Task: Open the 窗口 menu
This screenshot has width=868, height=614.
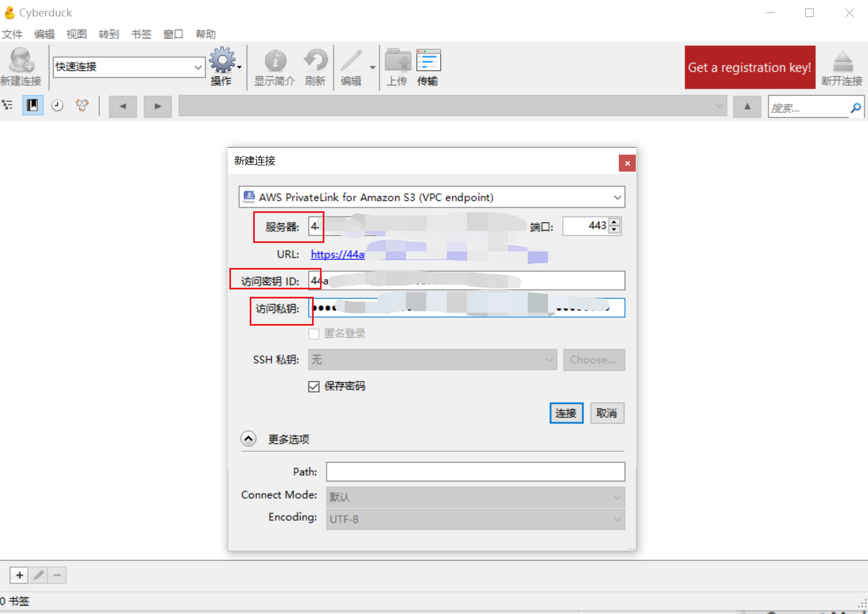Action: (x=173, y=35)
